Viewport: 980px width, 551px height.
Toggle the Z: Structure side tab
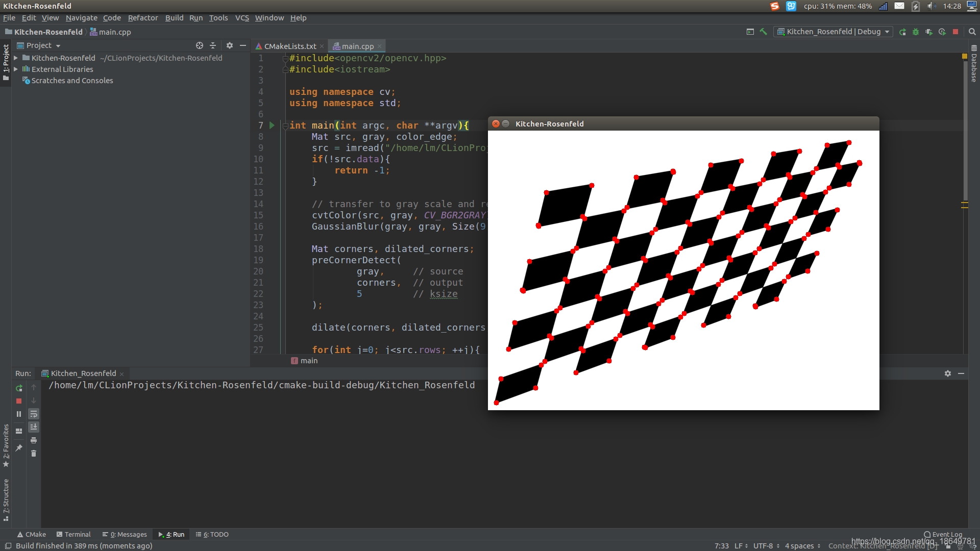6,500
